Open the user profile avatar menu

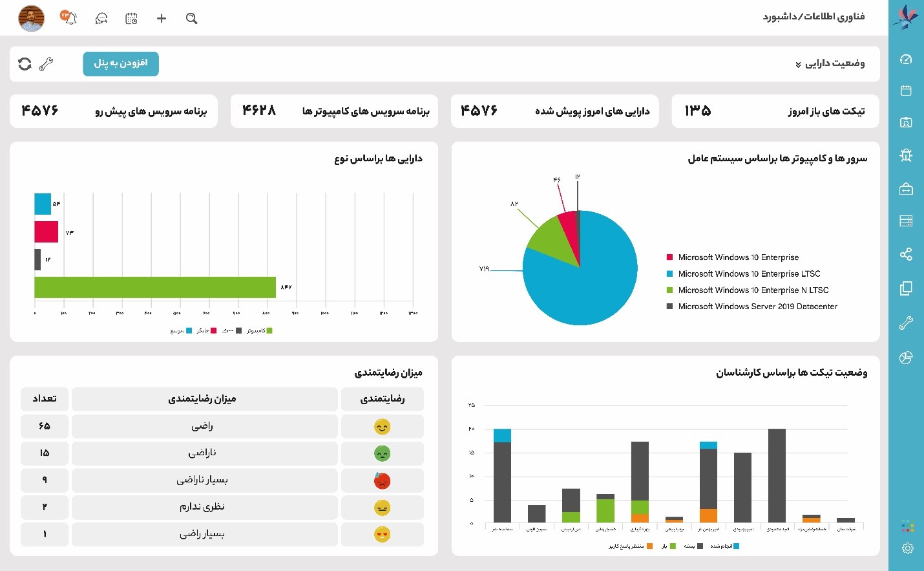pyautogui.click(x=31, y=18)
